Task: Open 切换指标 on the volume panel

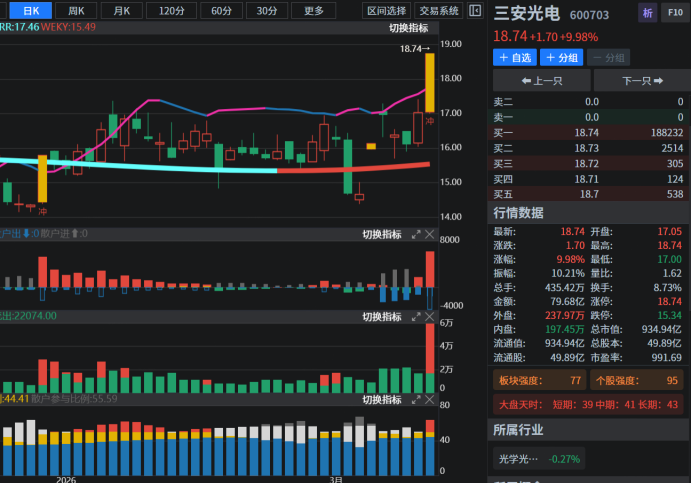Action: pos(381,317)
